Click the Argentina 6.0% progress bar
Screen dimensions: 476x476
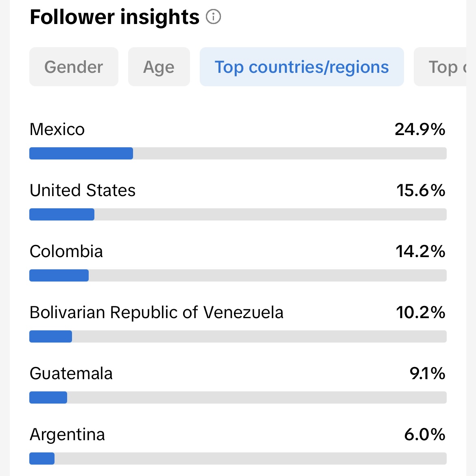(238, 459)
